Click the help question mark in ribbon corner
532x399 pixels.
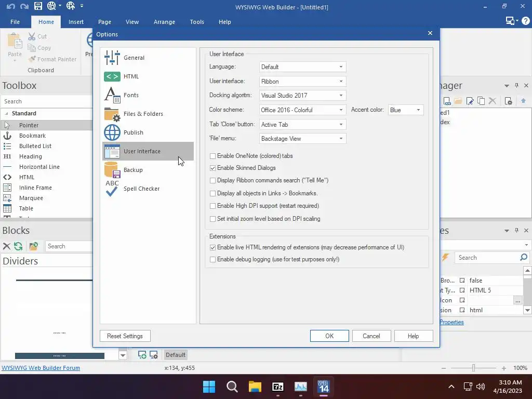coord(526,21)
